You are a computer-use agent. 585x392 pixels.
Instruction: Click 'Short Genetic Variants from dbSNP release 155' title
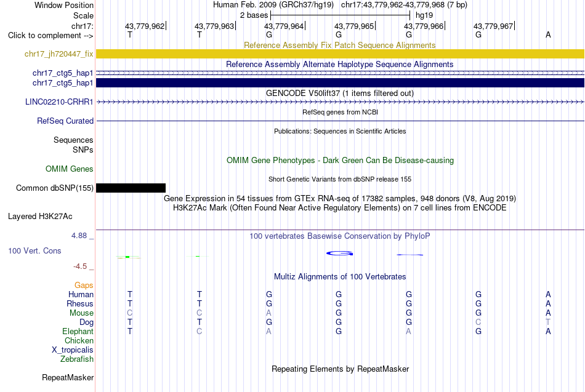340,180
